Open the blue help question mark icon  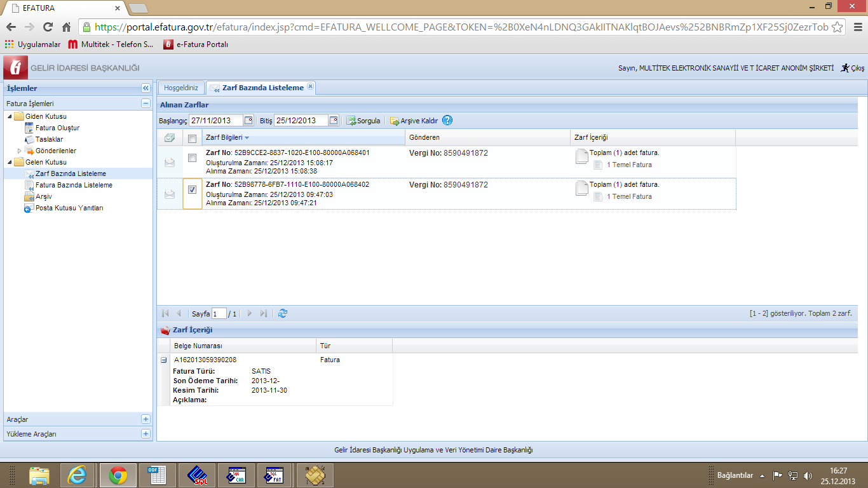[x=447, y=120]
